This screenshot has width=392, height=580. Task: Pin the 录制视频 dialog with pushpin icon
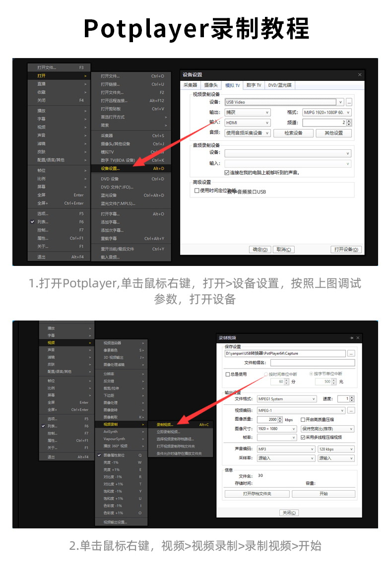click(351, 338)
